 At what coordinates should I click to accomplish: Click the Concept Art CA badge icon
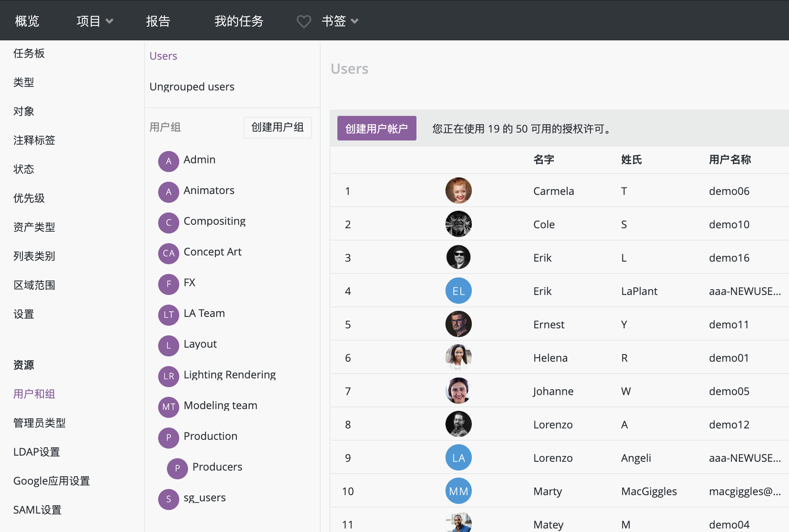click(168, 253)
